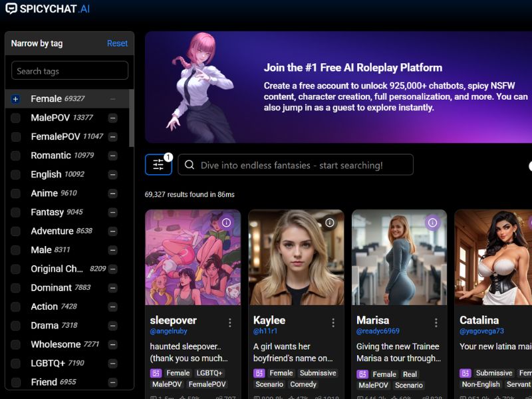Check the Anime tag filter

(x=15, y=194)
